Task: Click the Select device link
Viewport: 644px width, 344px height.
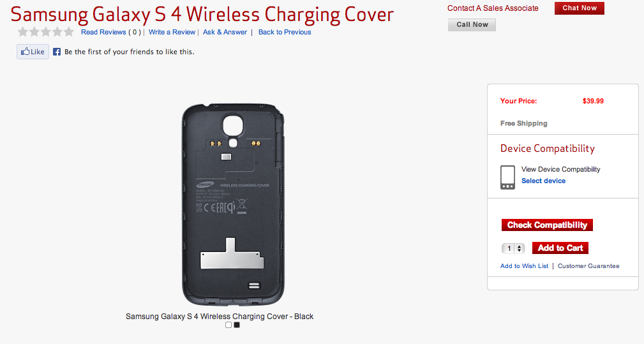Action: (543, 181)
